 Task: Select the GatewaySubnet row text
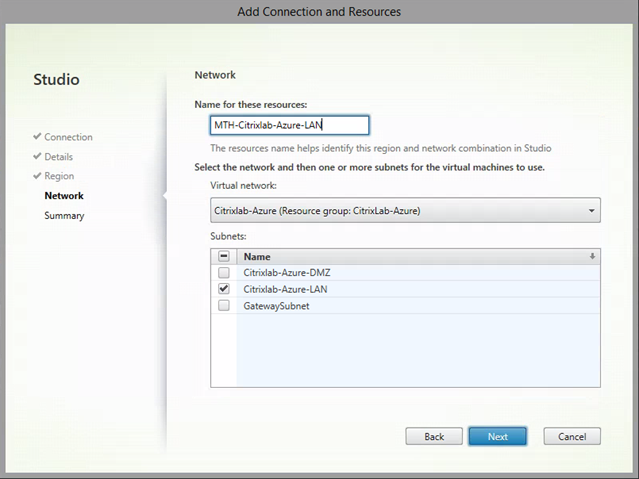[x=276, y=306]
